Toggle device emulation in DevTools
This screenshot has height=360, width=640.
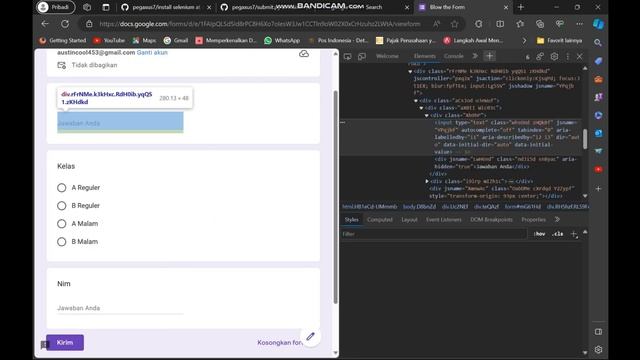(x=362, y=56)
